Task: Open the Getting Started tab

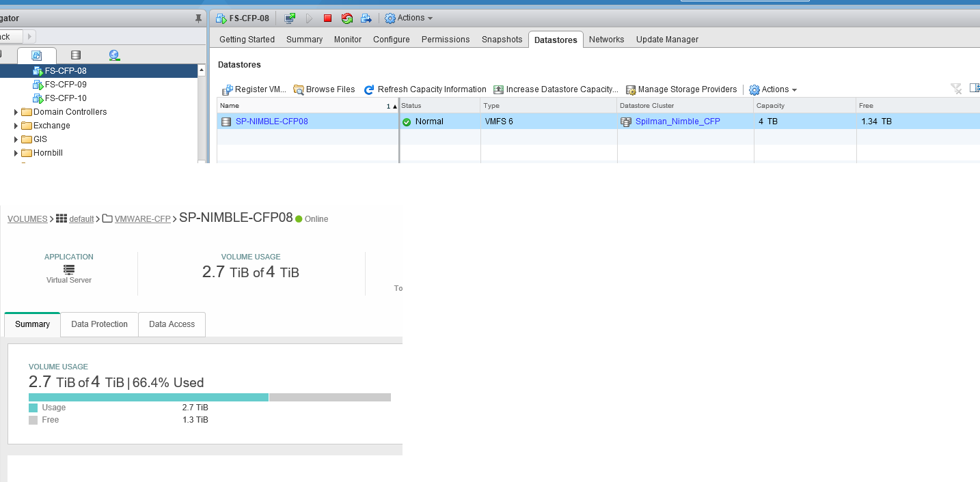Action: point(247,40)
